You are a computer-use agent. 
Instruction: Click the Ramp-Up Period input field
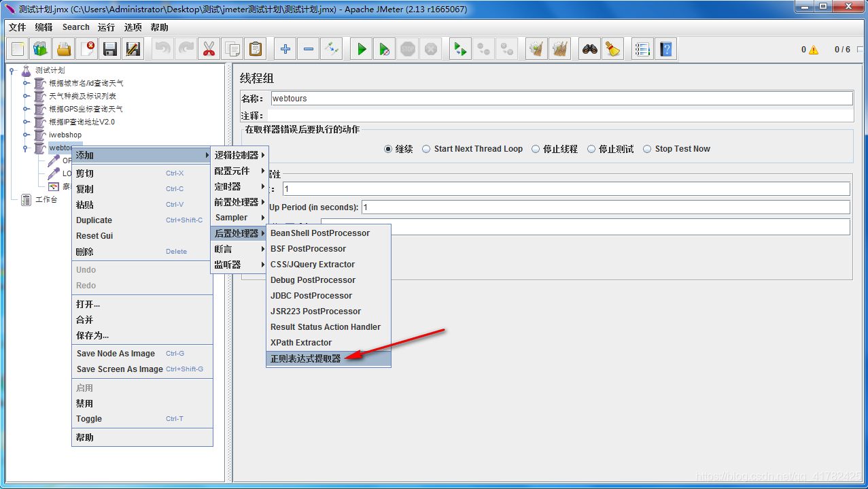point(605,207)
